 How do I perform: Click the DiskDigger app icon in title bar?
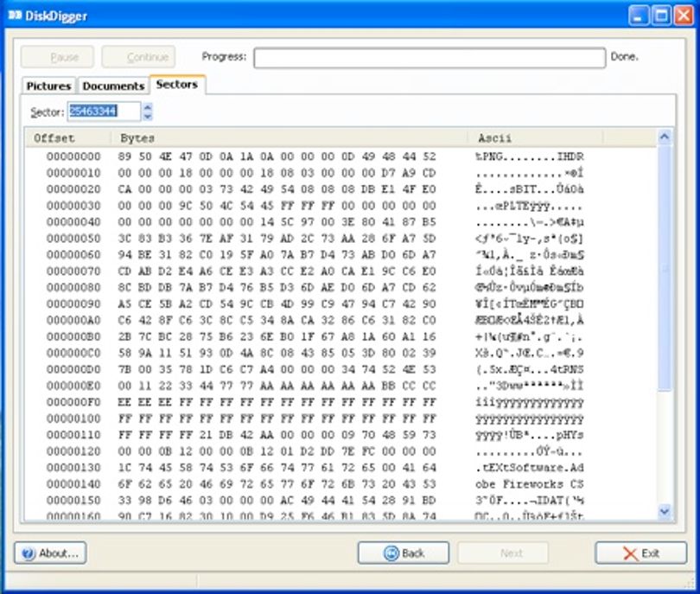[x=15, y=16]
